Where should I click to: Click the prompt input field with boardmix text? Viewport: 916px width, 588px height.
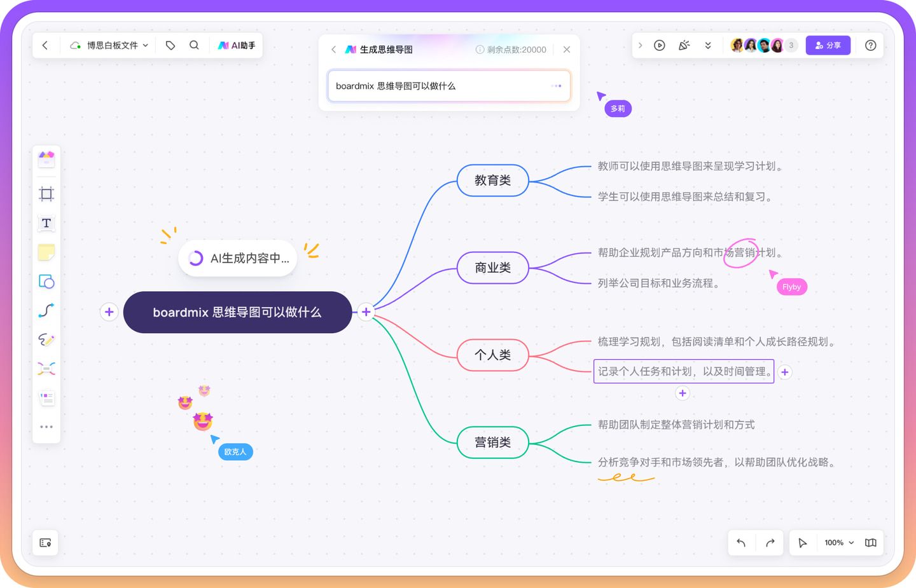[x=449, y=86]
